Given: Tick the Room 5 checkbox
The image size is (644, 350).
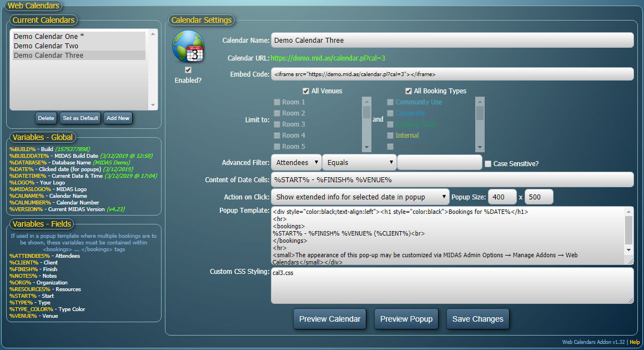Looking at the screenshot, I should tap(277, 147).
